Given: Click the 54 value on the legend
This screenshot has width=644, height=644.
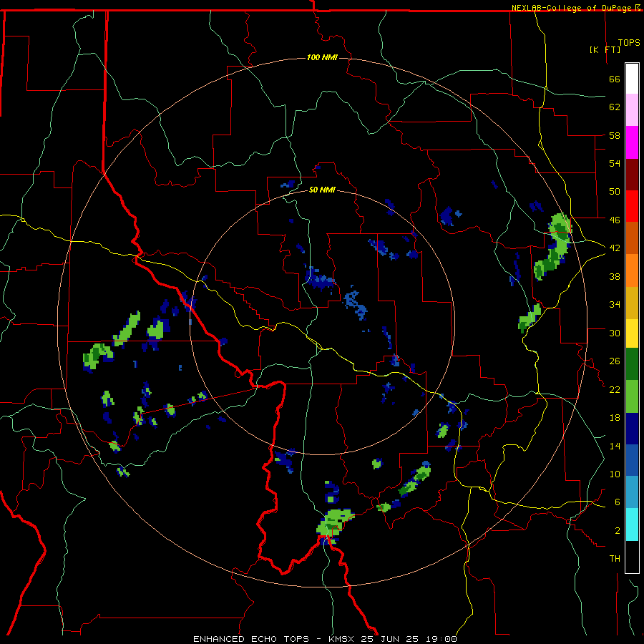Looking at the screenshot, I should tap(615, 163).
